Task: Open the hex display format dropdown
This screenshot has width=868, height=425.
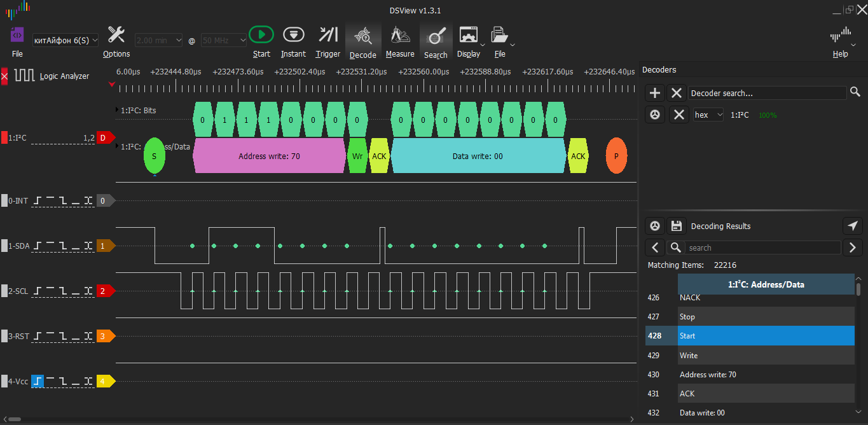Action: tap(708, 115)
